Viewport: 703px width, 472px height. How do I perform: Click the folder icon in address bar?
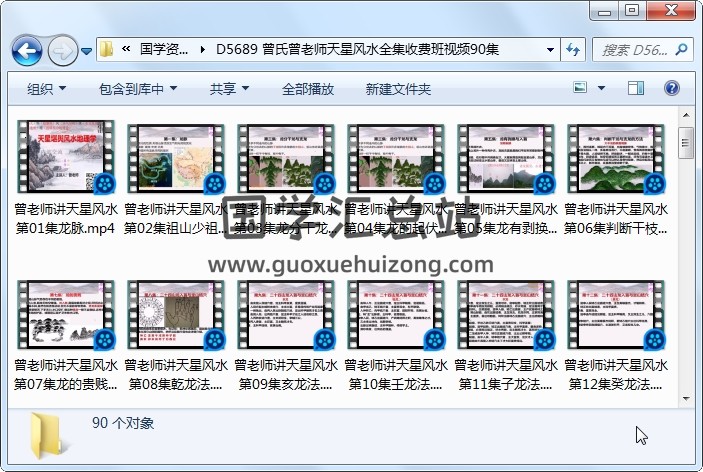click(107, 49)
